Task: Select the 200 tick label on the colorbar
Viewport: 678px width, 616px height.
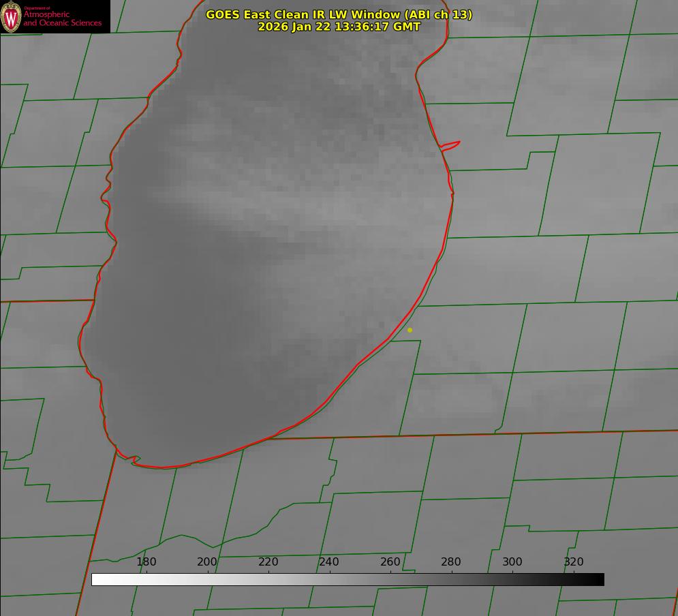Action: [207, 562]
